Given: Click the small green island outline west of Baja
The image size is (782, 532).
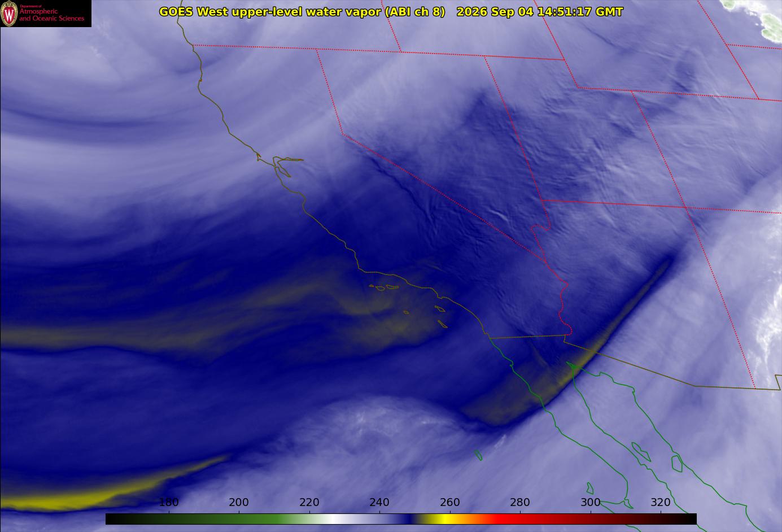Looking at the screenshot, I should coord(478,455).
